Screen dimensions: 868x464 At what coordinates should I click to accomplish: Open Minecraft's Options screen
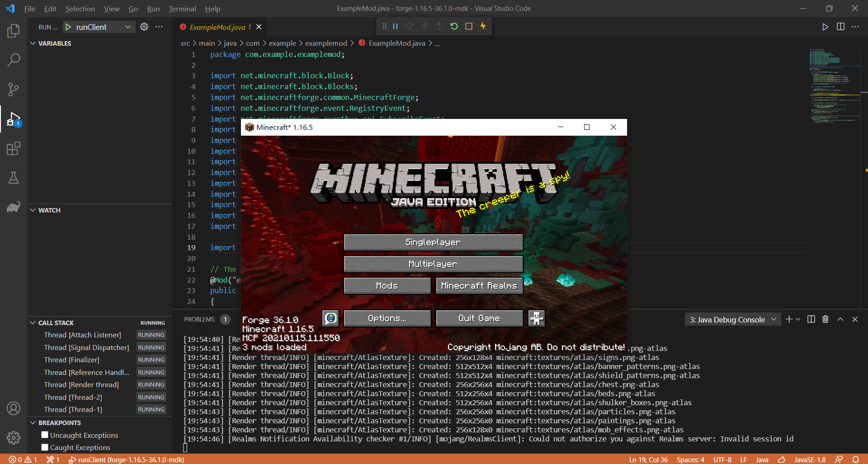387,318
